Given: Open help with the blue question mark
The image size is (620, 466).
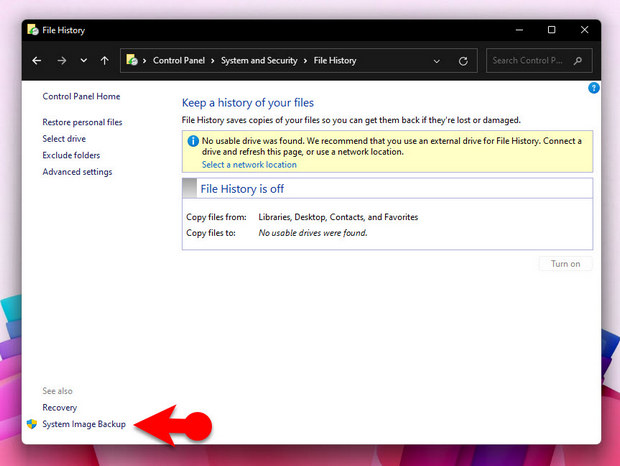Looking at the screenshot, I should coord(594,88).
